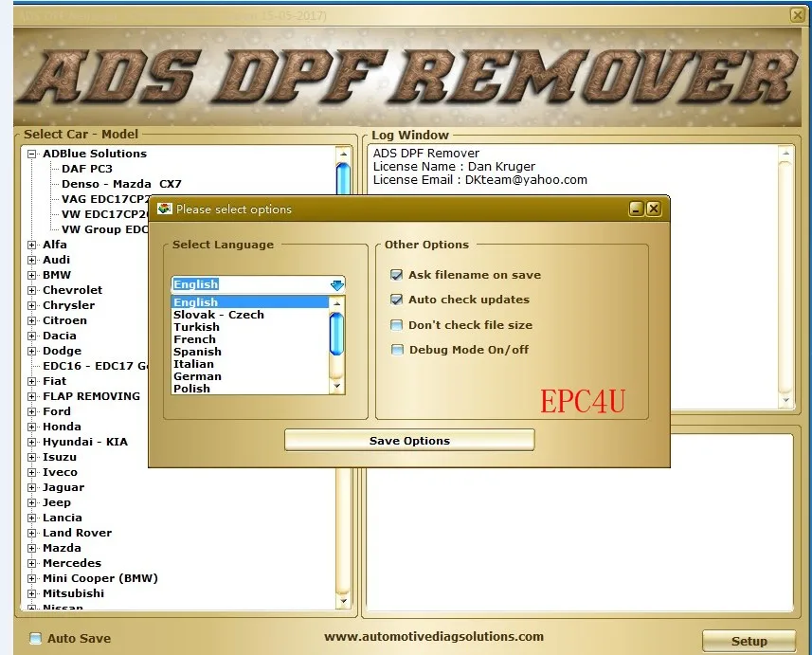Expand the Iveco tree node
Screen dimensions: 812x655
(32, 472)
